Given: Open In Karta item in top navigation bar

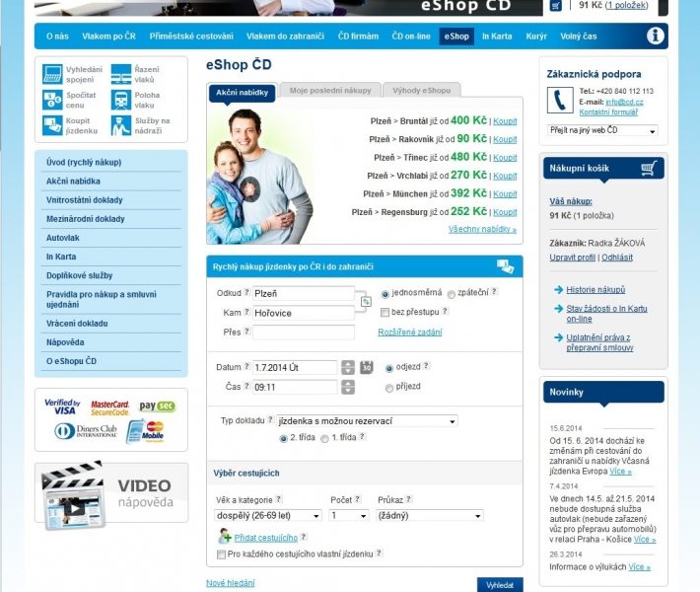Looking at the screenshot, I should pyautogui.click(x=497, y=37).
